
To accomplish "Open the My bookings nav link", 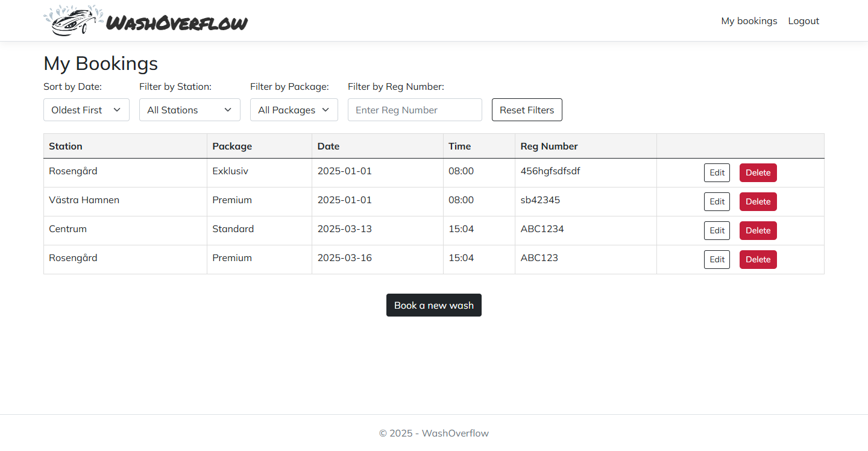I will point(749,21).
